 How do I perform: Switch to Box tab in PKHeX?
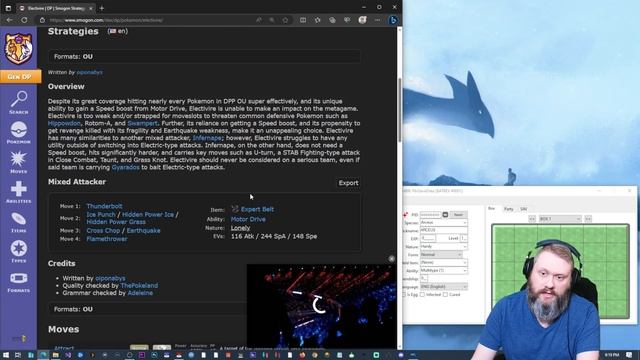click(492, 209)
